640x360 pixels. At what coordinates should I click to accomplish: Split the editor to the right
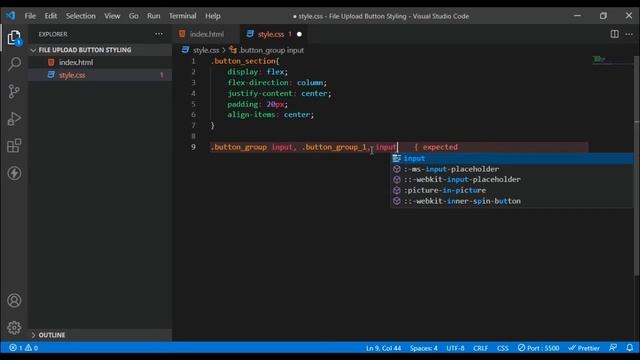tap(614, 34)
